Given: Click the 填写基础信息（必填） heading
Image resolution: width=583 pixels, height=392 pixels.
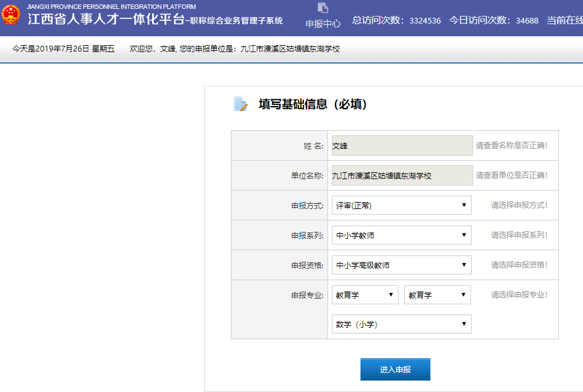Looking at the screenshot, I should point(313,105).
